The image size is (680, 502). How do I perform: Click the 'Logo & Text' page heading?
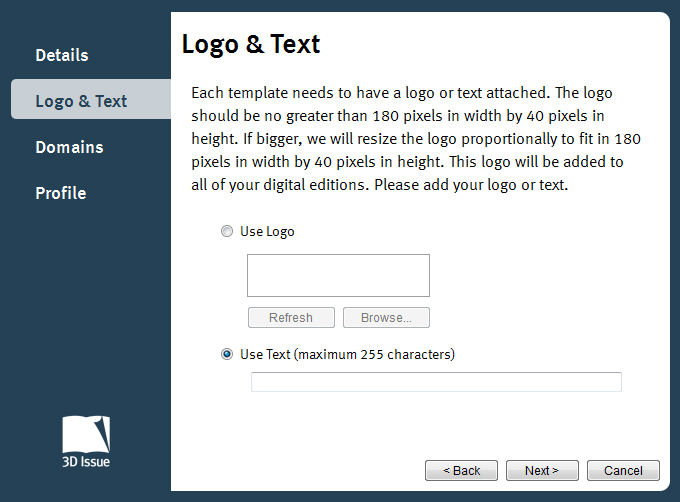pos(251,44)
